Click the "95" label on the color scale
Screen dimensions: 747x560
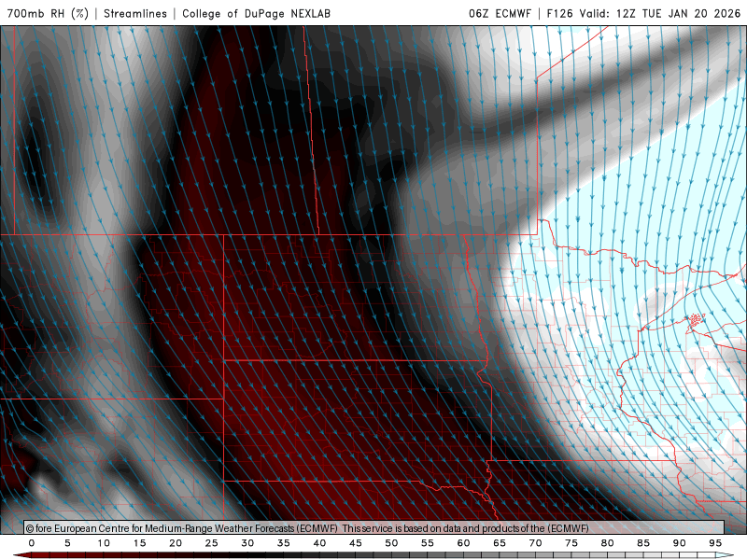[x=715, y=543]
